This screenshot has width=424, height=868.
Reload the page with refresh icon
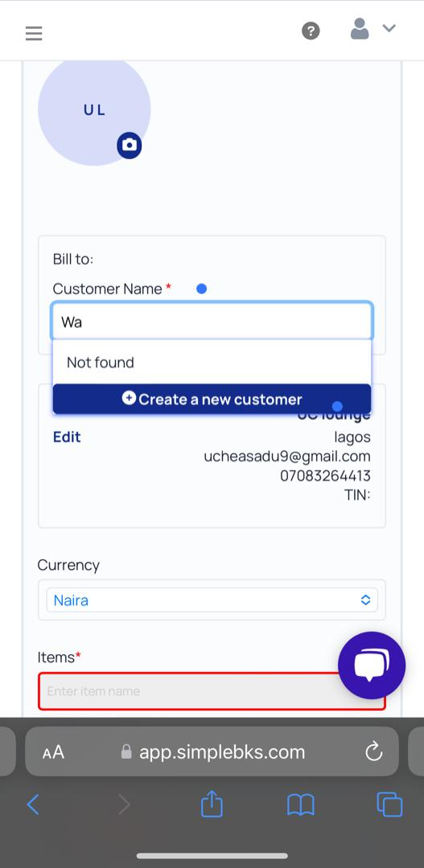click(x=374, y=751)
